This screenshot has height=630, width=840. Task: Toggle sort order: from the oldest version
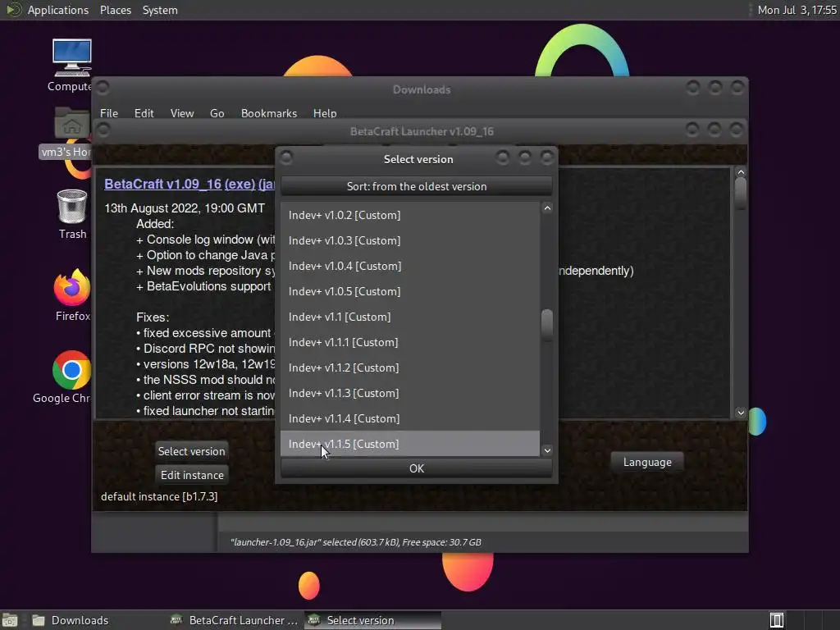click(416, 186)
